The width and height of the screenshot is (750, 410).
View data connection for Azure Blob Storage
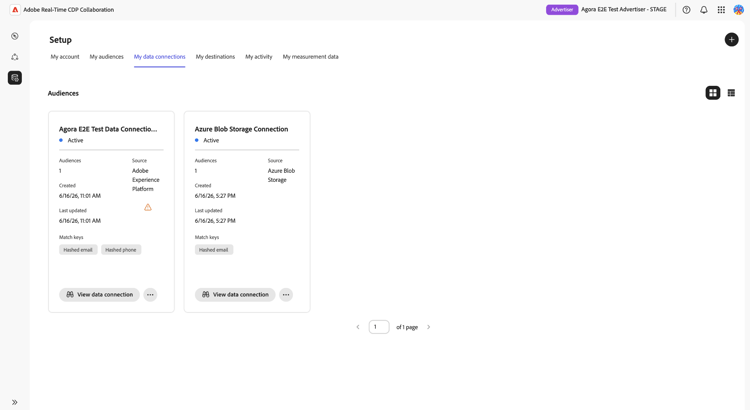(x=235, y=295)
